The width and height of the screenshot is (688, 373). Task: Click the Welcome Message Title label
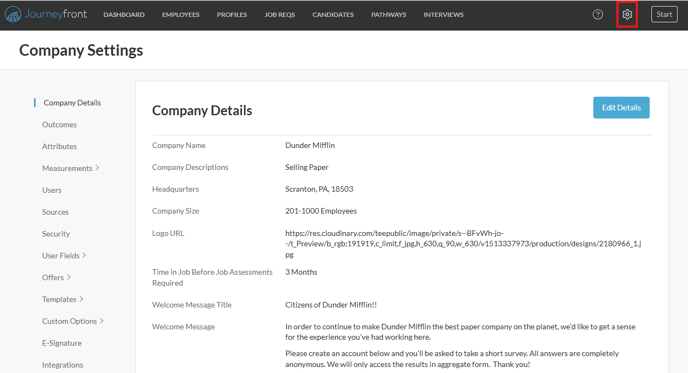(x=192, y=305)
